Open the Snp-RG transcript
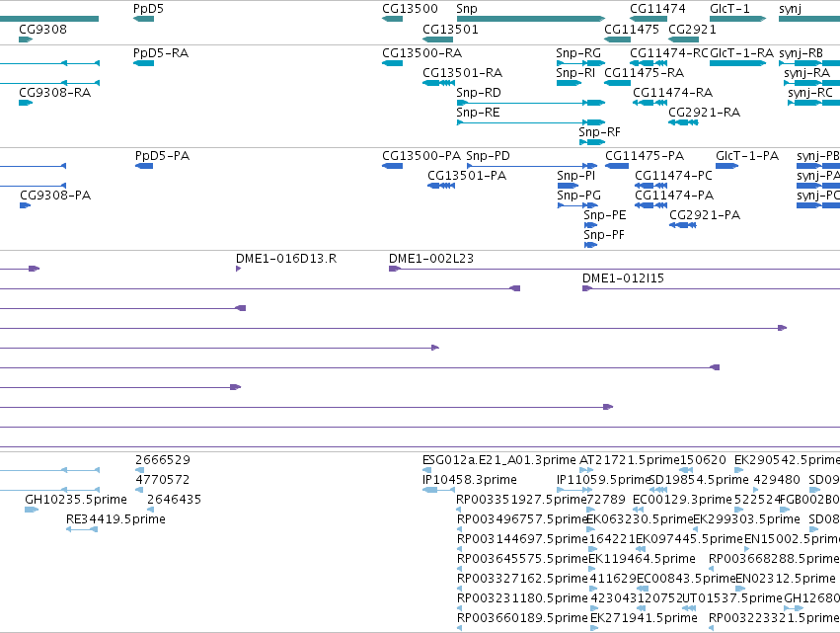 click(x=580, y=63)
